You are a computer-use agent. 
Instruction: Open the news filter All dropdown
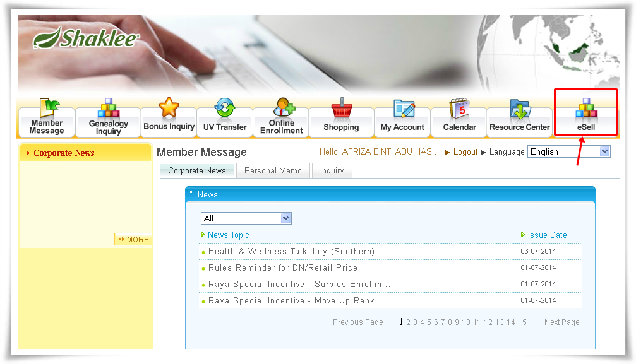point(246,218)
